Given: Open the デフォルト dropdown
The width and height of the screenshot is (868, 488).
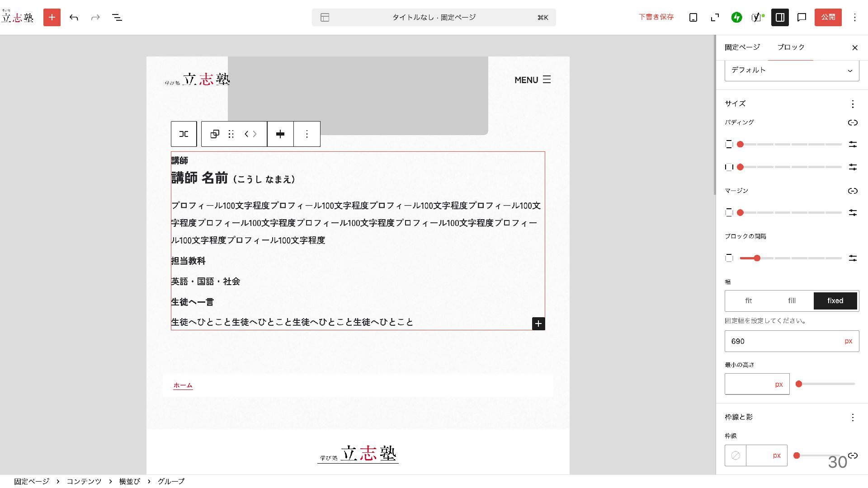Looking at the screenshot, I should coord(792,70).
